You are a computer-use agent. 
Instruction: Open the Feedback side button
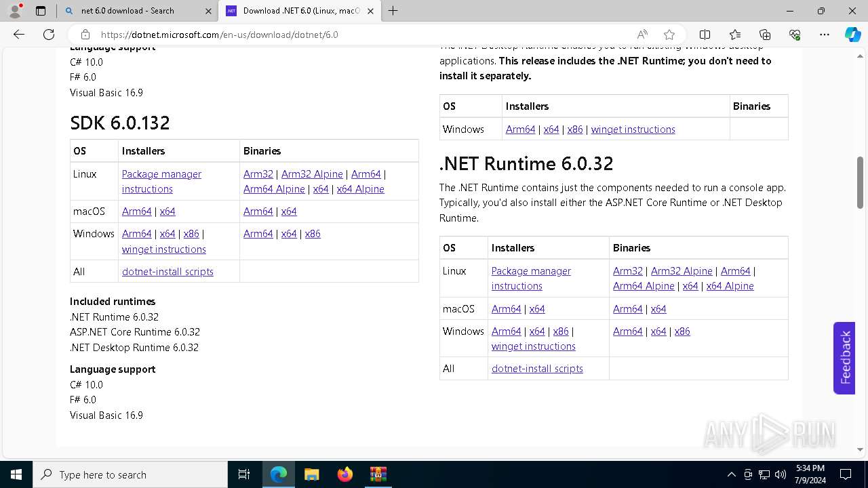844,358
